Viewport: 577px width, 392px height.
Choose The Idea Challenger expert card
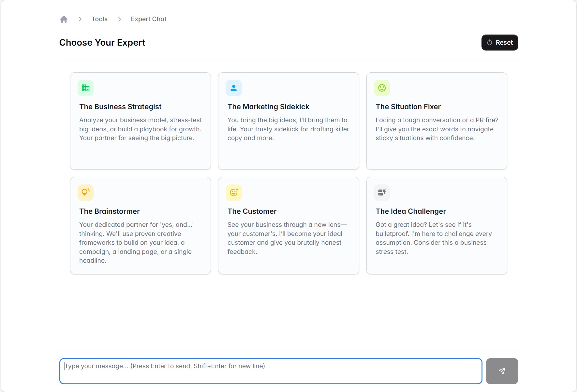click(436, 225)
